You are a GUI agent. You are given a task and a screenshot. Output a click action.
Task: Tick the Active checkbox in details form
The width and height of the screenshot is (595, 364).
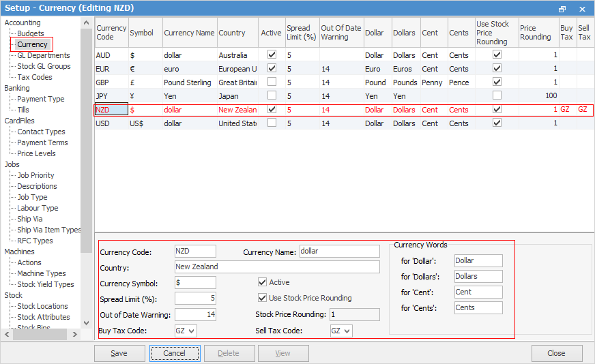tap(263, 282)
